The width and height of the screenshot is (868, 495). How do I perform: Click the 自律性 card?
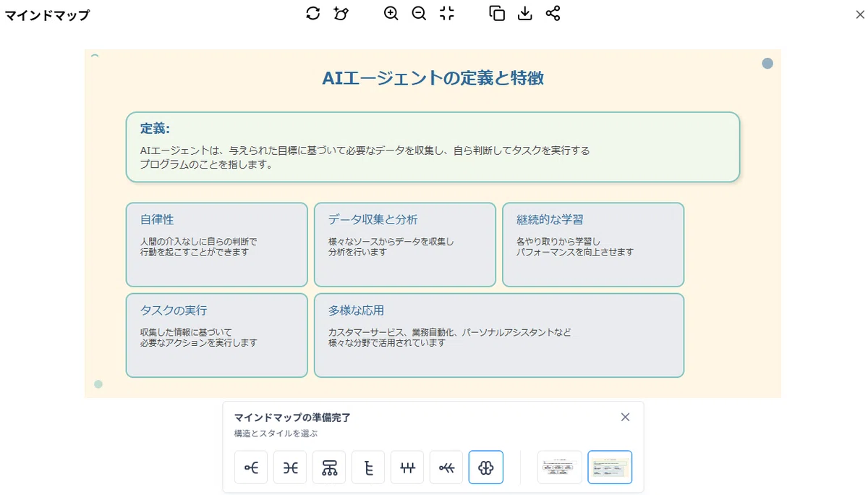(217, 245)
